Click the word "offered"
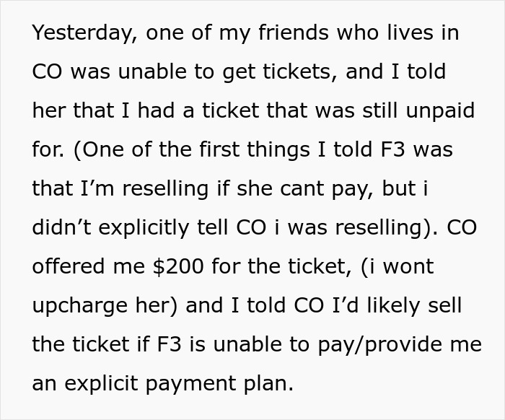Viewport: 505px width, 420px height. (66, 267)
